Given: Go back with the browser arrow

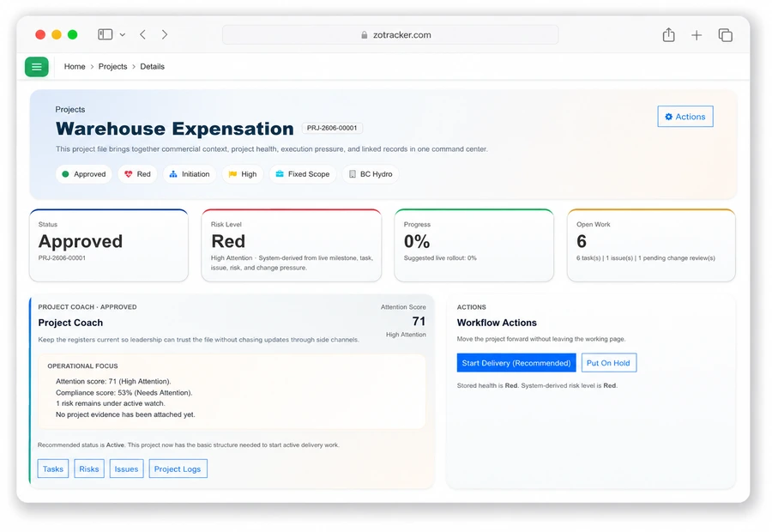Looking at the screenshot, I should tap(142, 34).
